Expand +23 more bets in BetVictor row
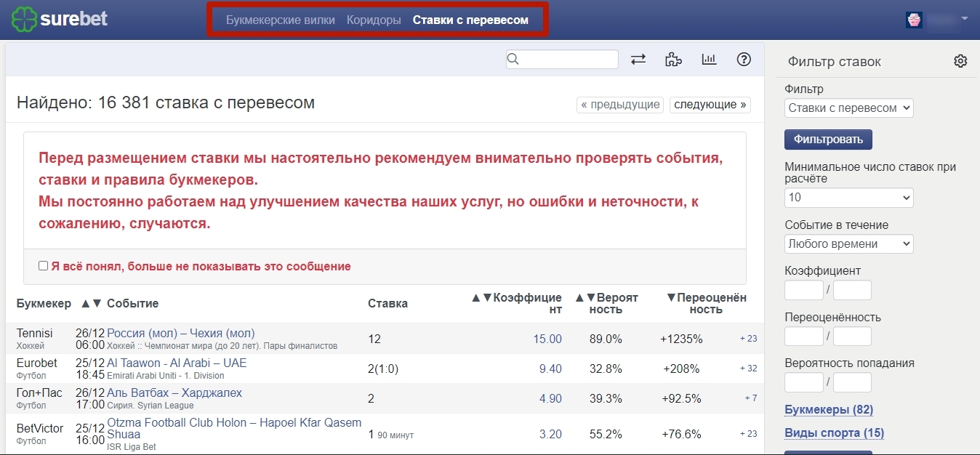Screen dimensions: 980x455 [748, 434]
